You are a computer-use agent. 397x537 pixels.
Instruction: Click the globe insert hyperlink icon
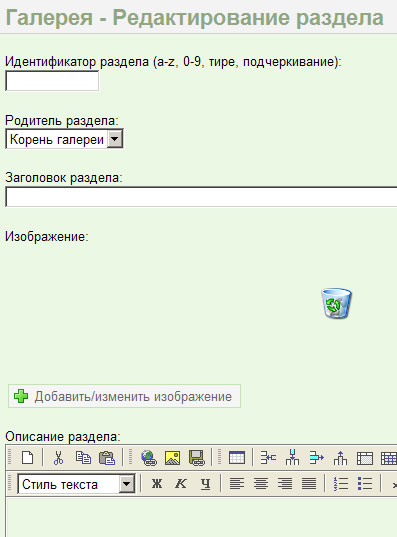(149, 458)
